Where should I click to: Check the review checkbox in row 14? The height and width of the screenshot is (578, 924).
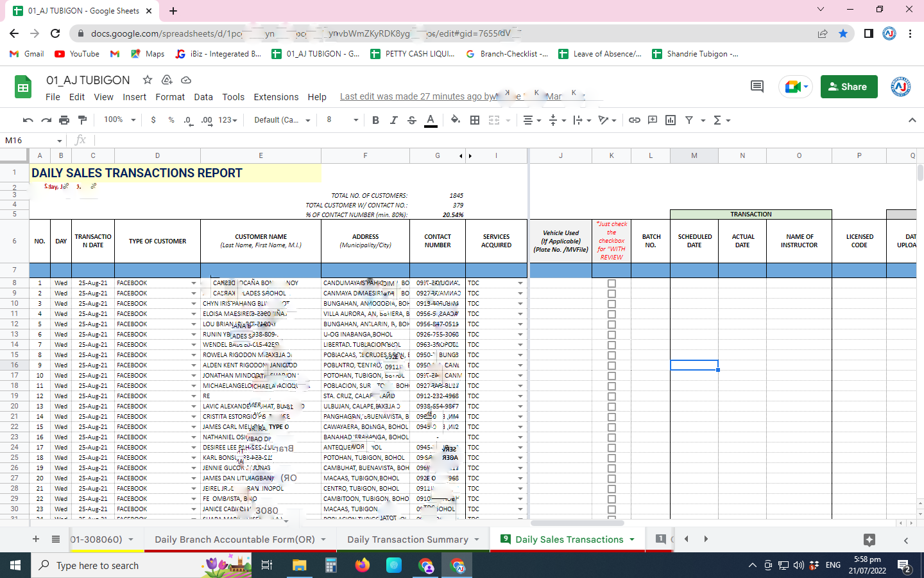612,345
